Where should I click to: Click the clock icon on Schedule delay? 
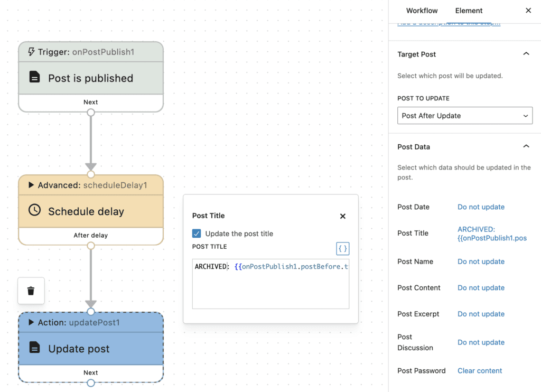click(34, 210)
